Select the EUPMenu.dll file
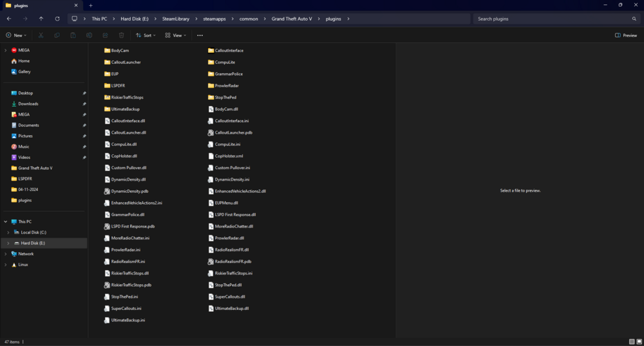This screenshot has width=644, height=346. tap(223, 203)
